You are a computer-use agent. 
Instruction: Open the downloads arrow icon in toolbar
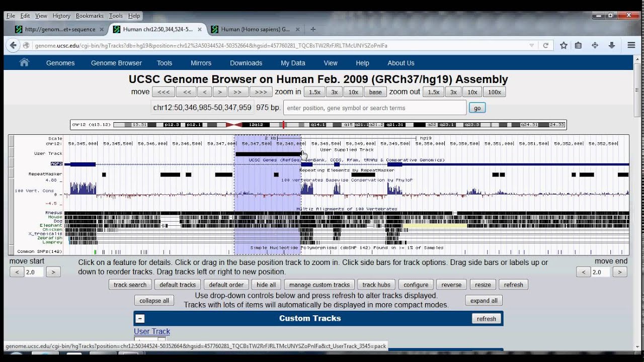(x=612, y=45)
